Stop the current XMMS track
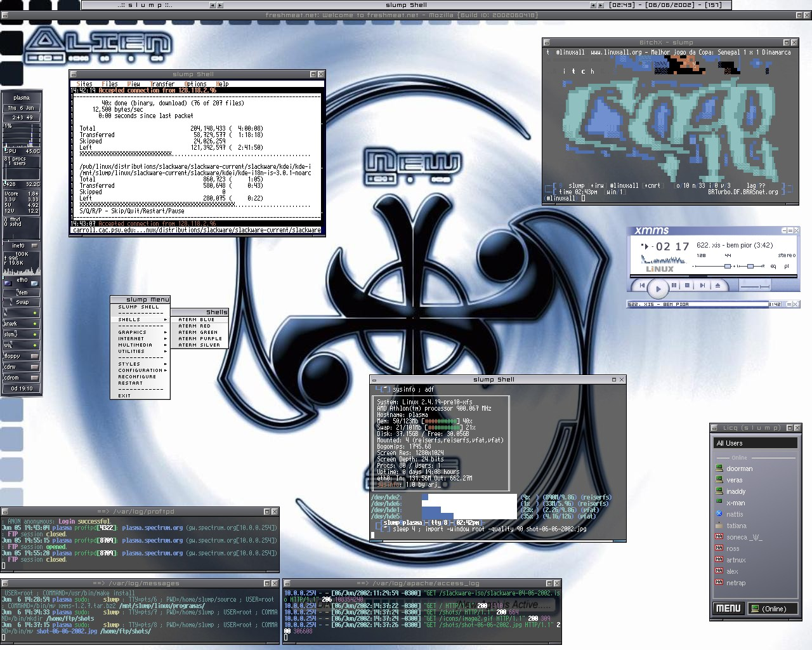This screenshot has height=650, width=812. pos(688,286)
